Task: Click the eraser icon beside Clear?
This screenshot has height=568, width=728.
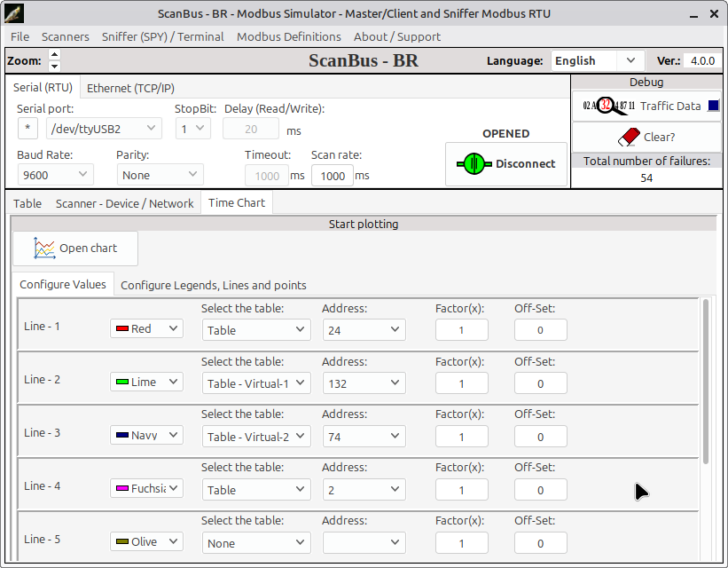Action: (629, 138)
